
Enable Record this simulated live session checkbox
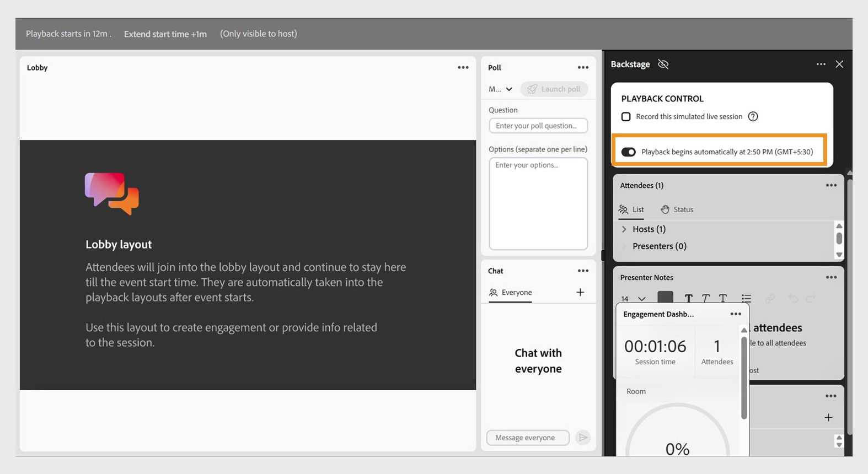pyautogui.click(x=626, y=116)
